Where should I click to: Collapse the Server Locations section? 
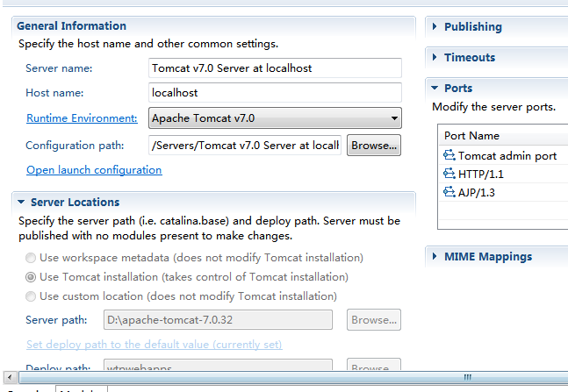pyautogui.click(x=21, y=202)
